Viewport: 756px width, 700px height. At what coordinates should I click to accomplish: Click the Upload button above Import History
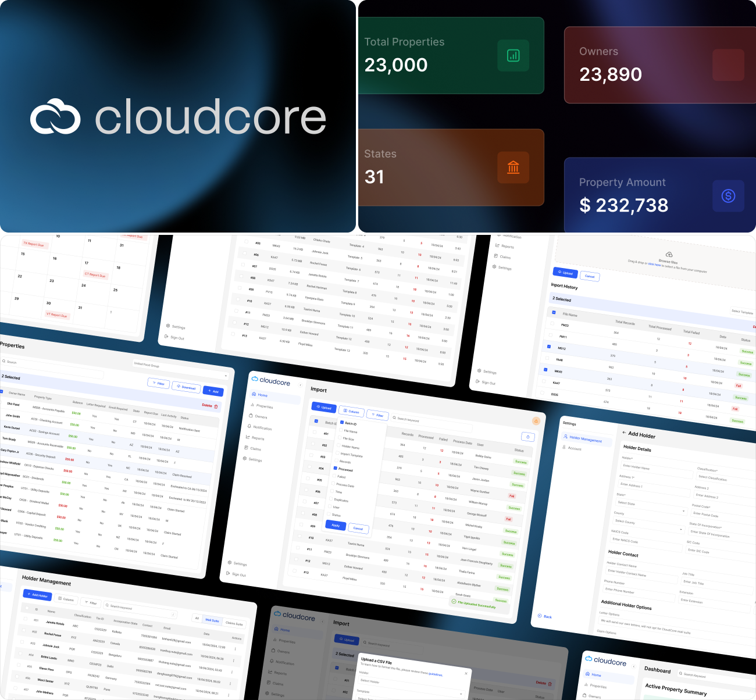pos(564,273)
